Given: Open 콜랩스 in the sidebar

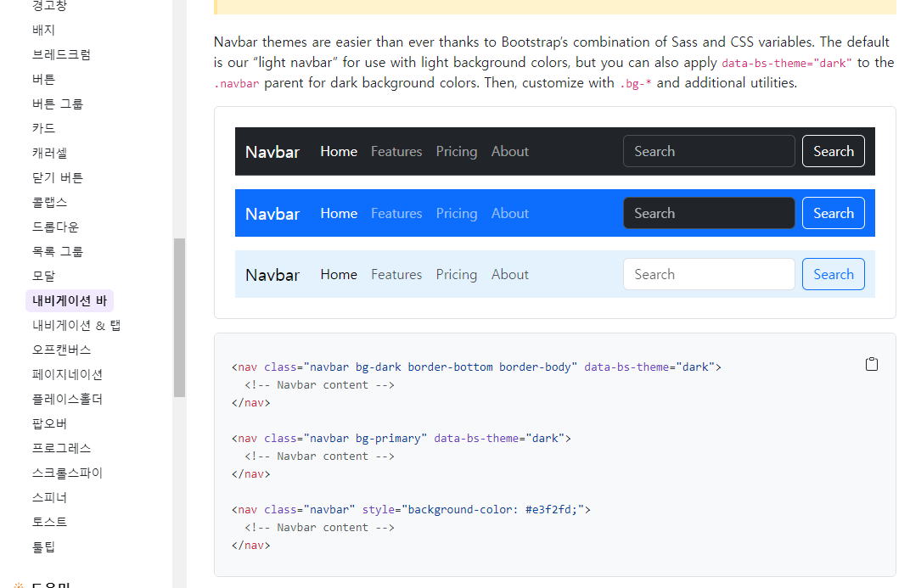Looking at the screenshot, I should tap(50, 203).
